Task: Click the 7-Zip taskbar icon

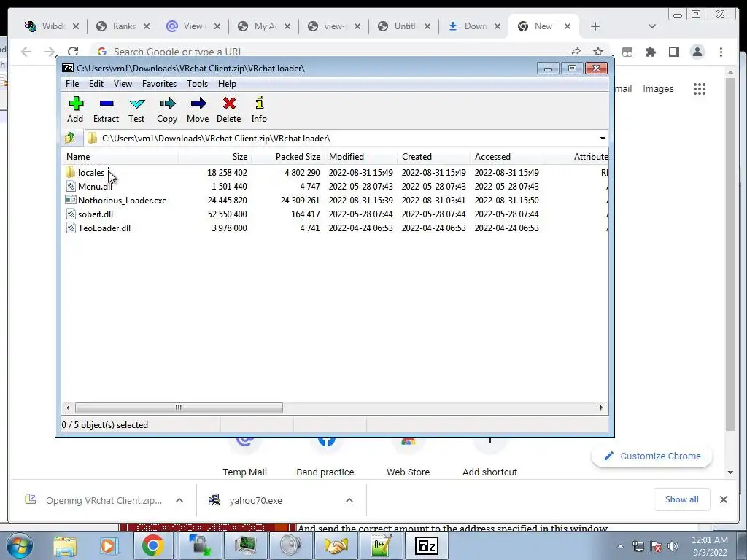Action: tap(426, 545)
